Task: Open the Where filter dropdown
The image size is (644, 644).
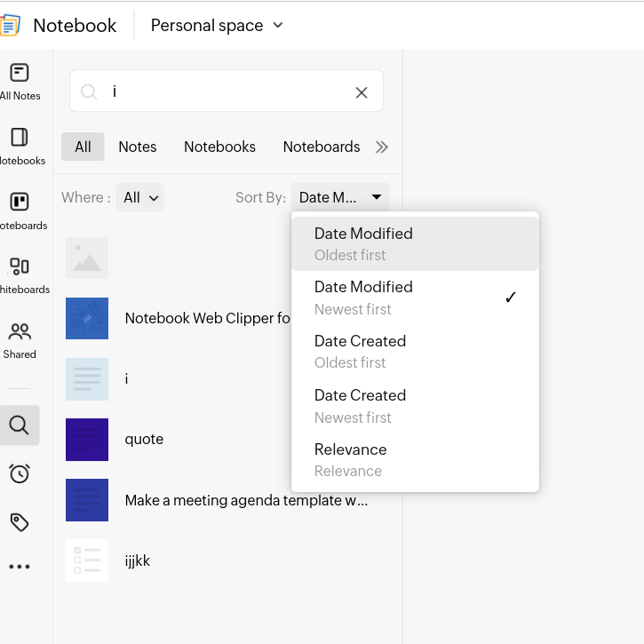Action: pyautogui.click(x=140, y=197)
